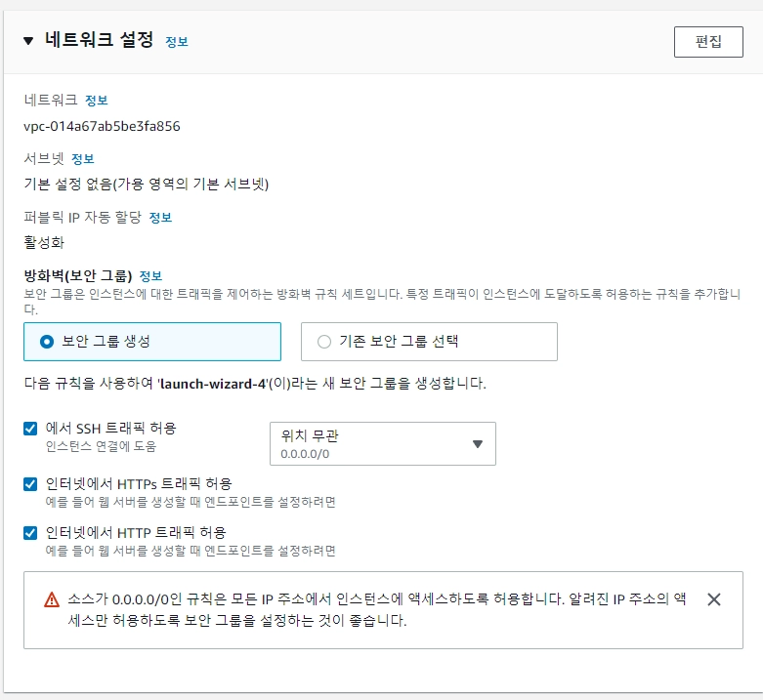Screen dimensions: 763x700
Task: Collapse the 네트워크 설정 section triangle
Action: (27, 41)
